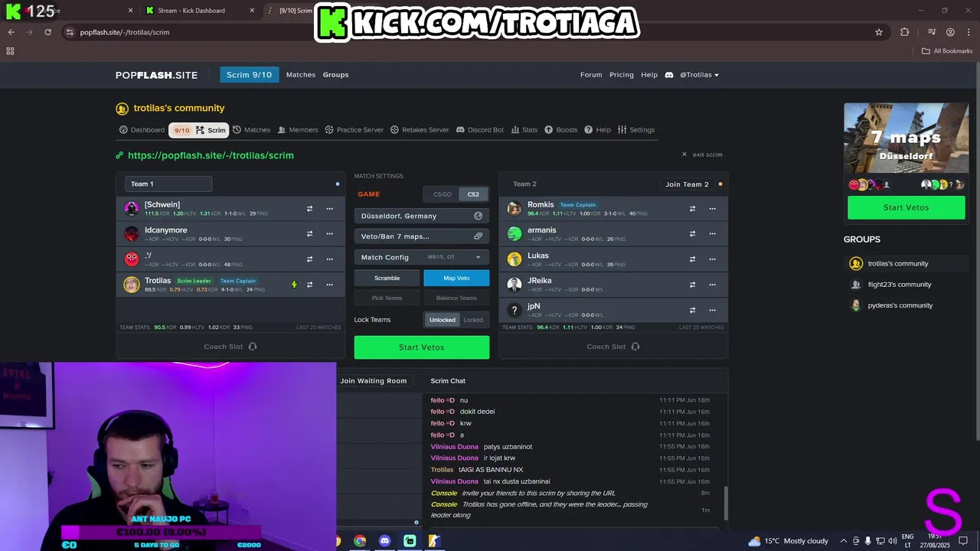The width and height of the screenshot is (980, 551).
Task: Reload the page in browser
Action: (47, 32)
